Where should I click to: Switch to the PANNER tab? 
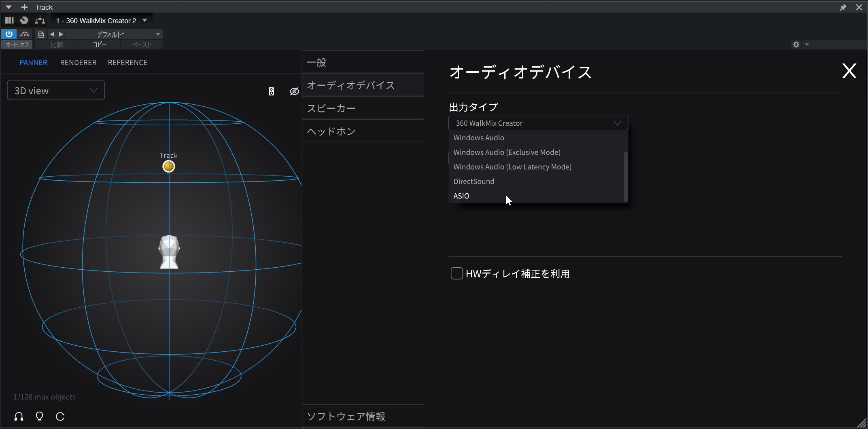tap(34, 63)
